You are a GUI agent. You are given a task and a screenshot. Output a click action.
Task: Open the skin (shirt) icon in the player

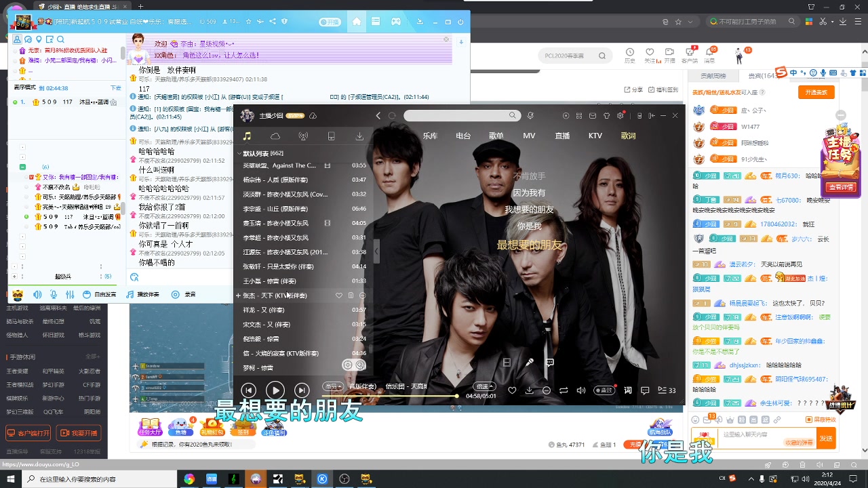(606, 116)
